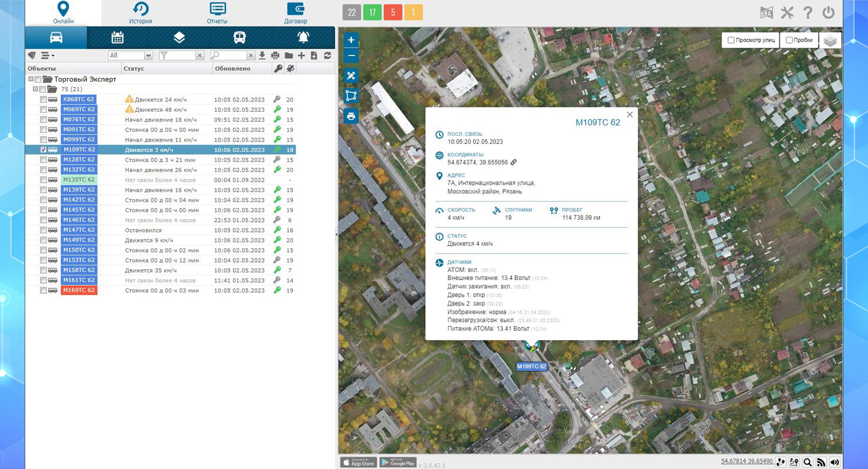Activate the polygon geofence drawing tool

tap(351, 95)
